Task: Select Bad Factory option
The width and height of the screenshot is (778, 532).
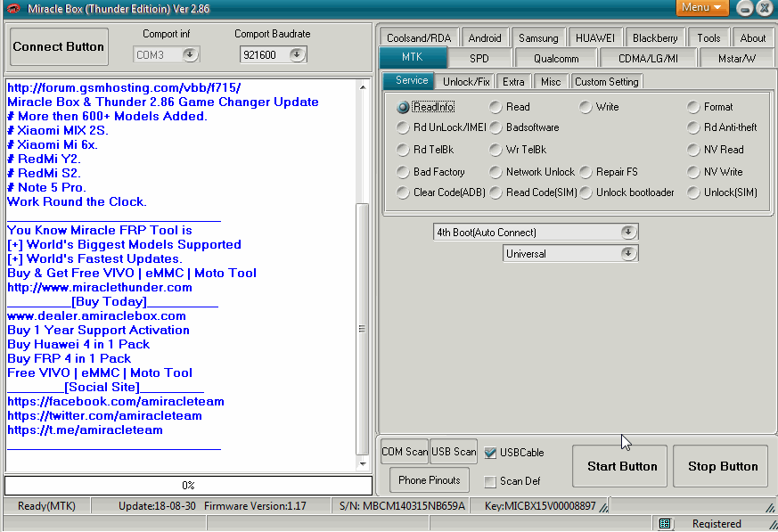Action: (403, 172)
